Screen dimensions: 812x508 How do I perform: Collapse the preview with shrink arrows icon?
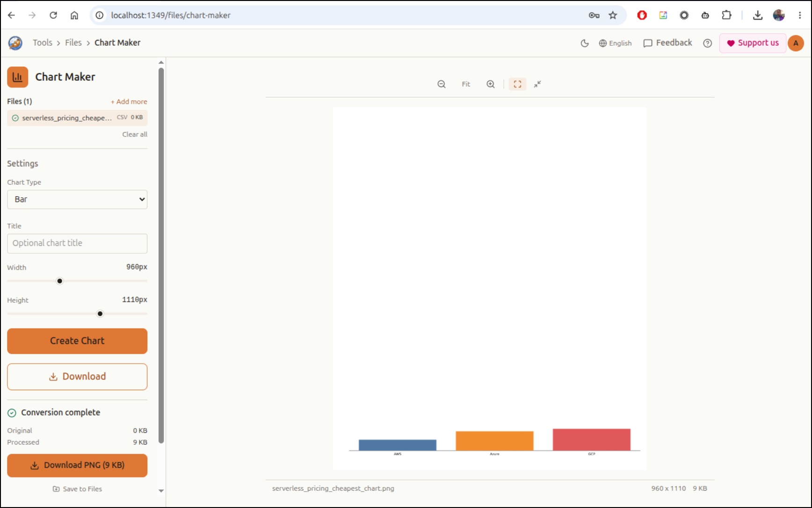point(537,84)
